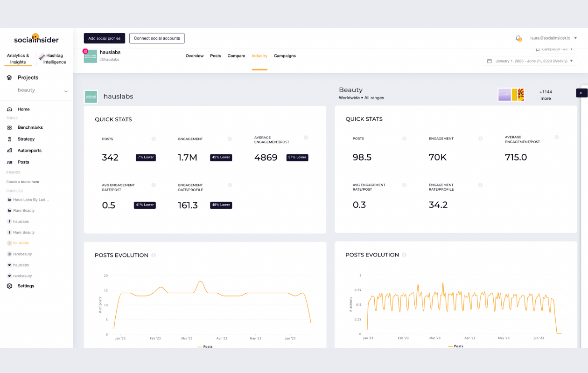This screenshot has height=373, width=588.
Task: Click LinkedIn icon beside Haus Labs By Lad...
Action: tap(9, 200)
